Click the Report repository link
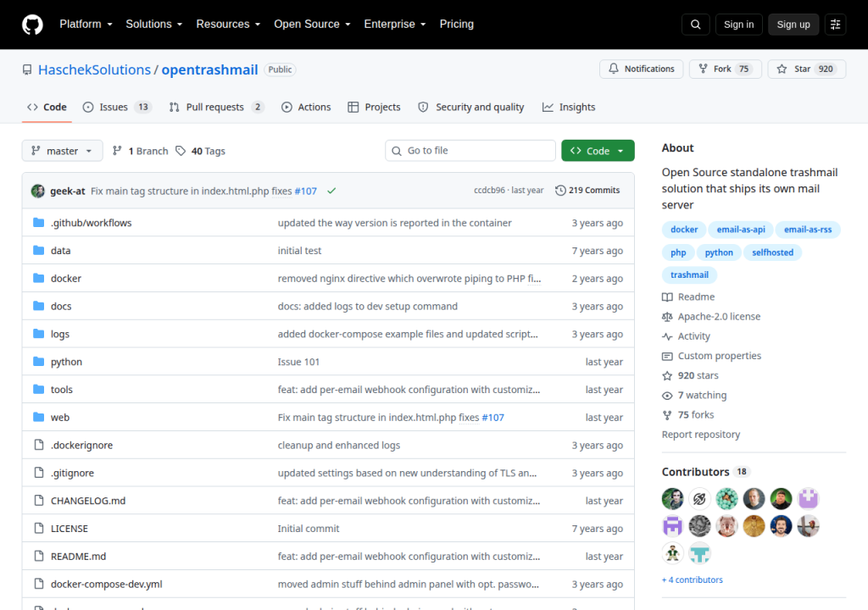 (x=701, y=435)
